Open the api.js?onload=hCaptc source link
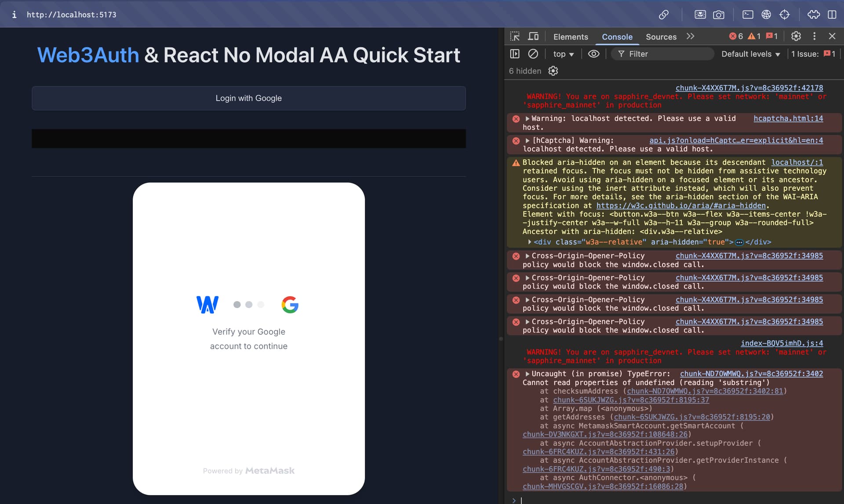Viewport: 844px width, 504px height. pos(736,141)
